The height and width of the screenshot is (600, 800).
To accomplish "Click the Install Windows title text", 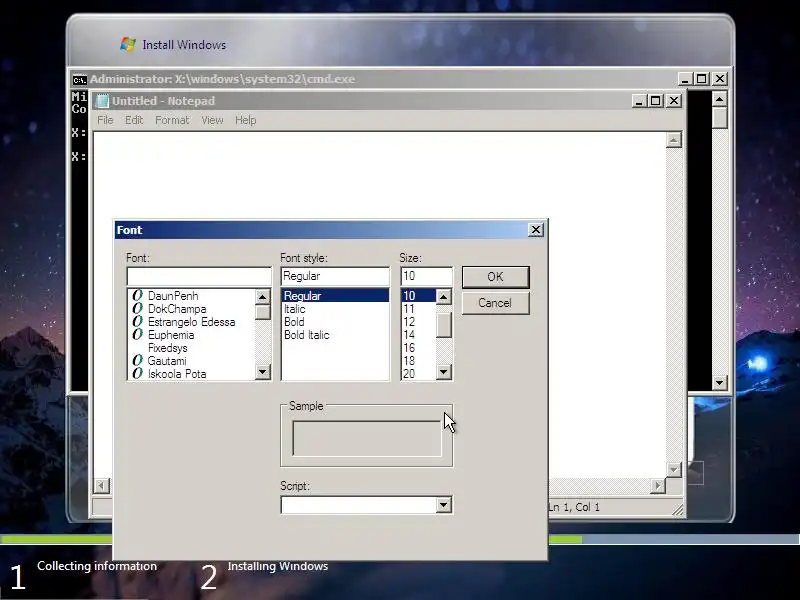I will 184,45.
